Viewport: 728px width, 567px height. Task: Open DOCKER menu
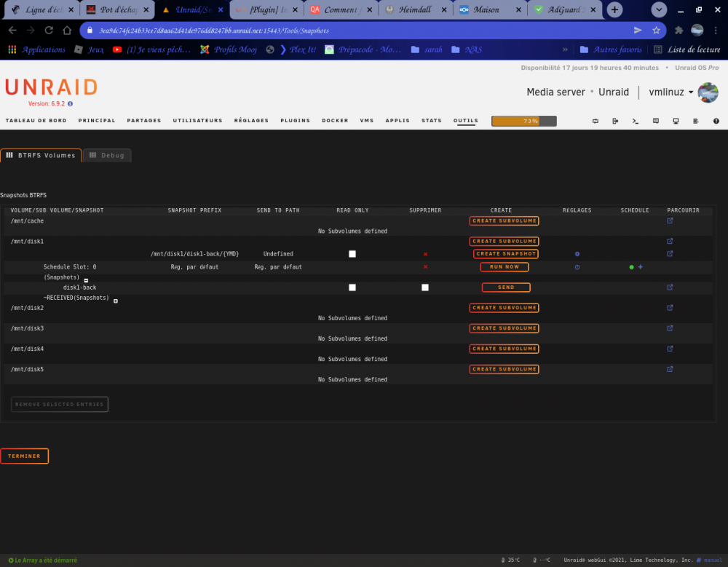pyautogui.click(x=335, y=121)
